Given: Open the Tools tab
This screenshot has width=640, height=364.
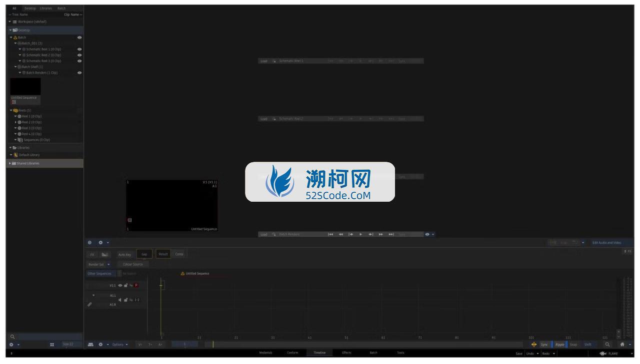Looking at the screenshot, I should coord(400,353).
